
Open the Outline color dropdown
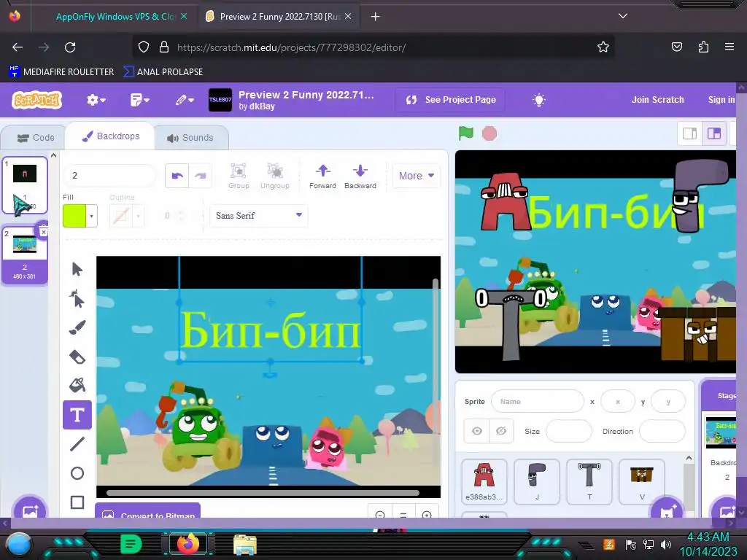pos(138,216)
